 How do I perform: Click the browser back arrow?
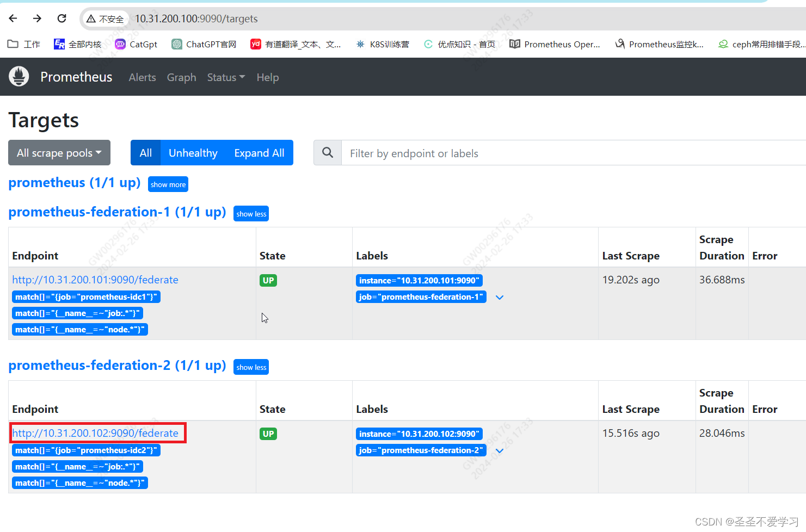click(x=13, y=18)
